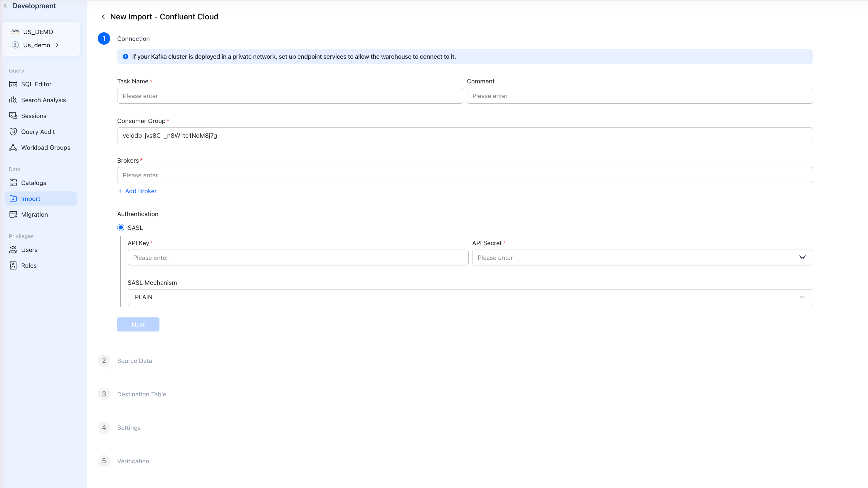
Task: Go back using arrow beside New Import
Action: pyautogui.click(x=103, y=17)
